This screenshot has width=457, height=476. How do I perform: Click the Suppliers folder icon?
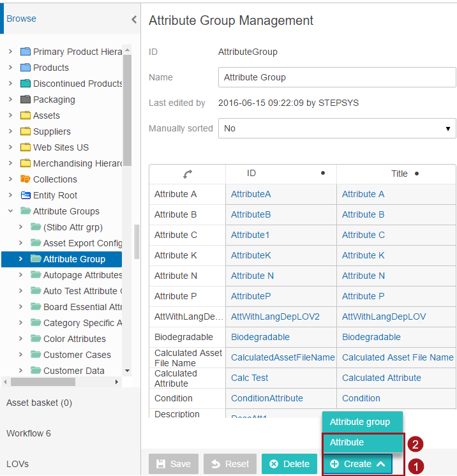coord(26,131)
